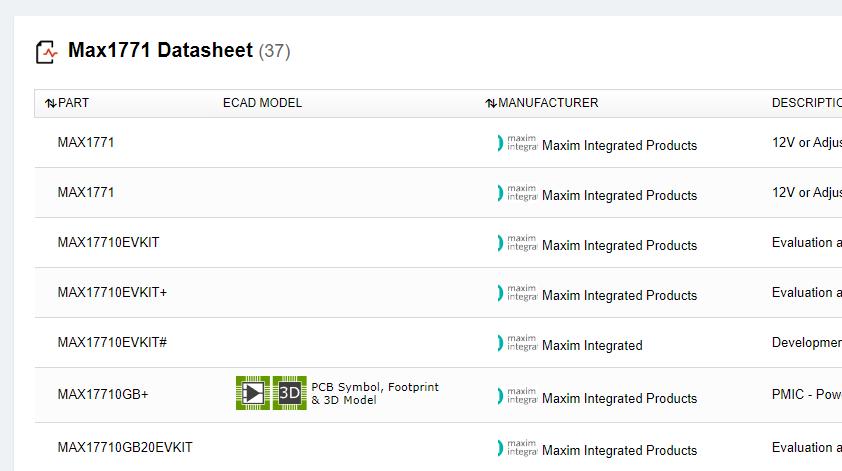
Task: Open 3D model icon for MAX17710GB+
Action: coord(289,393)
